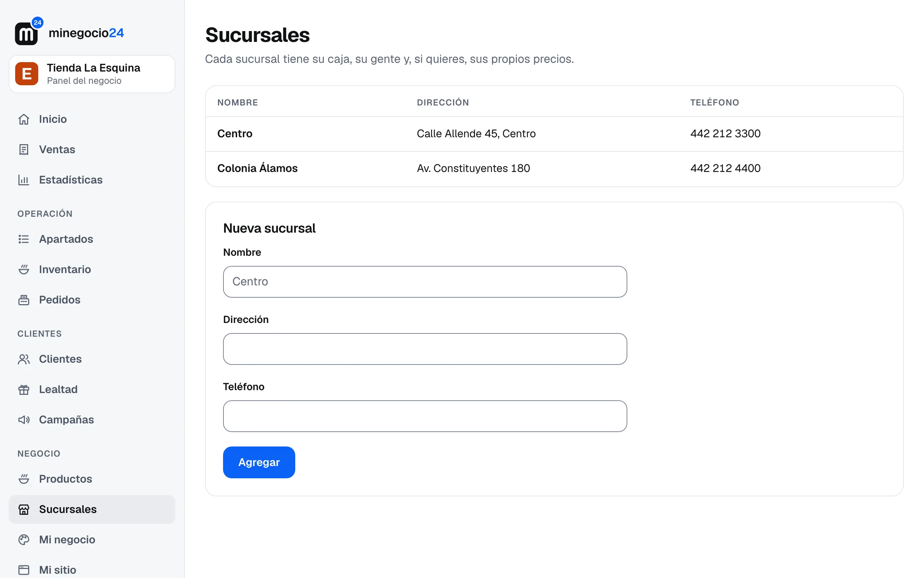
Task: Open the Mi negocio settings page
Action: pyautogui.click(x=92, y=539)
